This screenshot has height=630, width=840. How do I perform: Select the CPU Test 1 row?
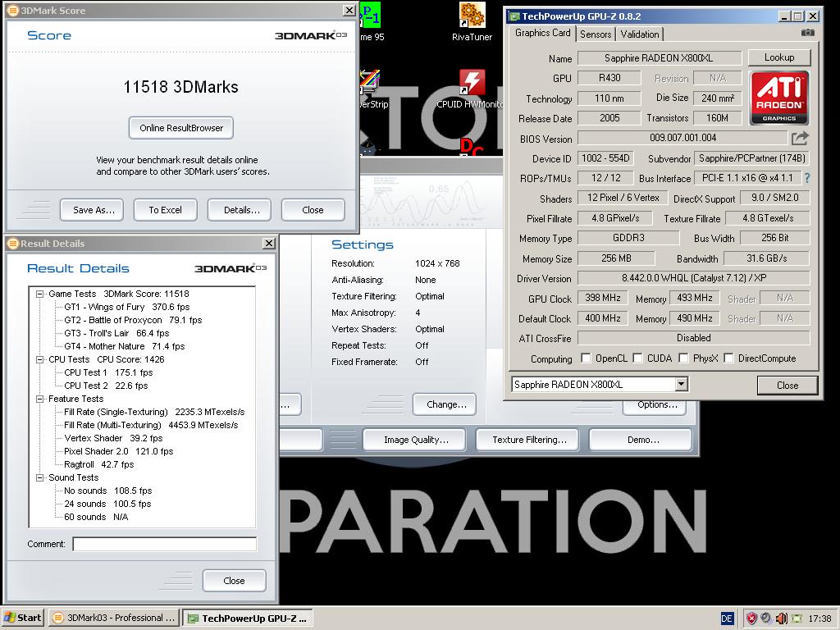point(108,372)
